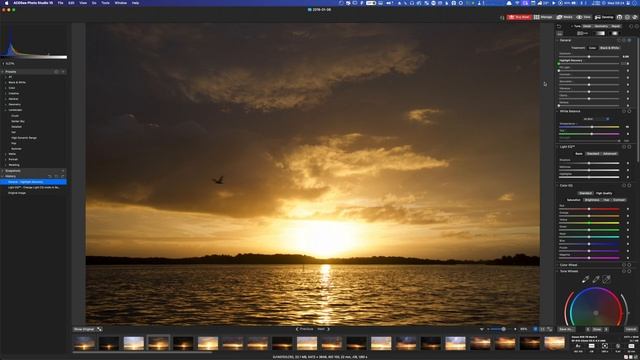Choose Black & White treatment
The height and width of the screenshot is (360, 640).
coord(609,48)
